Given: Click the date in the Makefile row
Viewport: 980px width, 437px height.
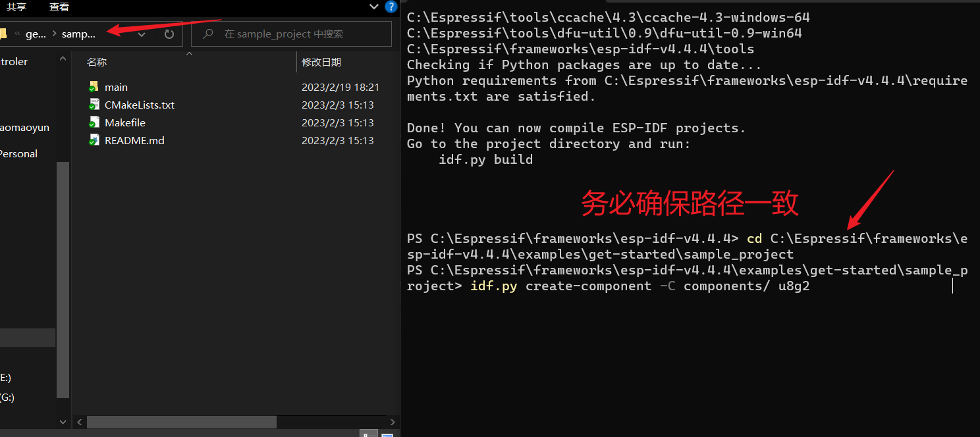Looking at the screenshot, I should click(x=338, y=122).
